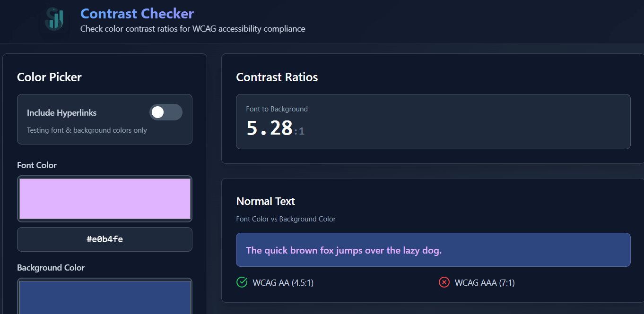This screenshot has height=314, width=644.
Task: Click the Font to Background caption
Action: click(277, 109)
